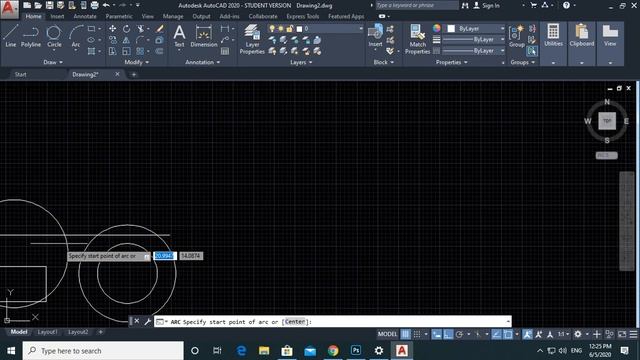Open the Insert ribbon tab

point(57,16)
